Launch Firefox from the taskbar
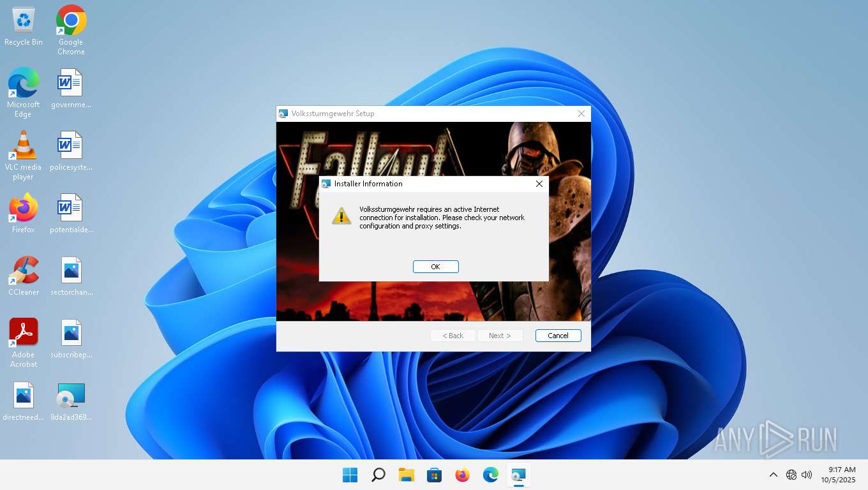The height and width of the screenshot is (490, 868). 463,475
